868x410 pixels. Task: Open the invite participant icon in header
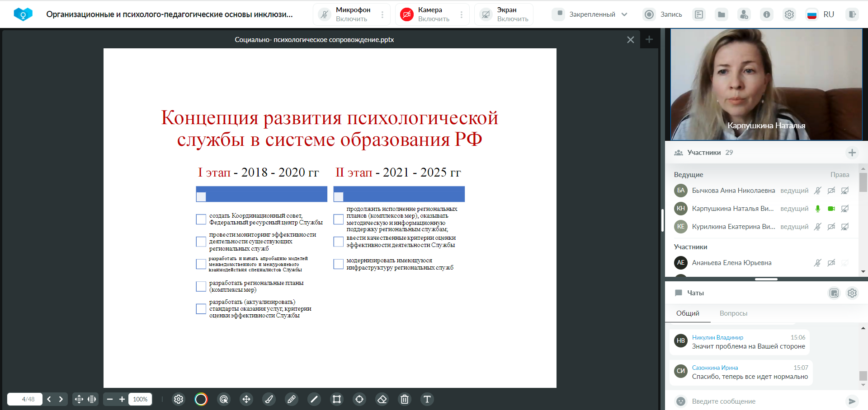pos(744,14)
